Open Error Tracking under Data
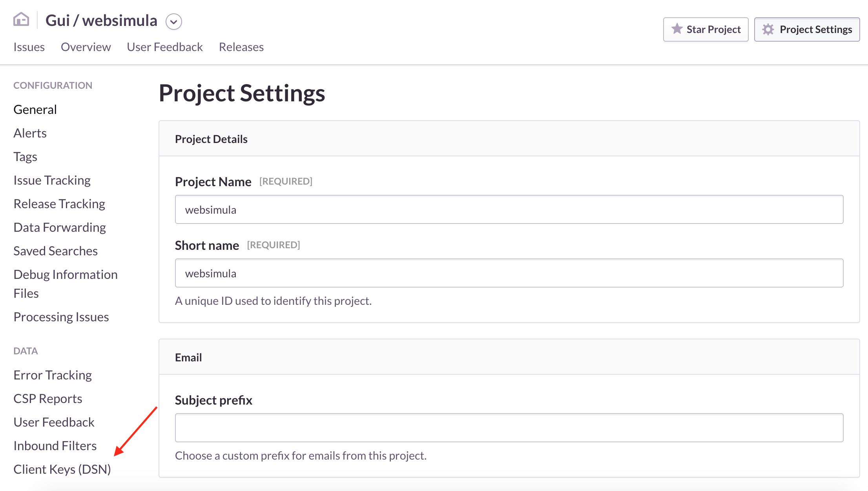This screenshot has width=868, height=491. click(53, 375)
